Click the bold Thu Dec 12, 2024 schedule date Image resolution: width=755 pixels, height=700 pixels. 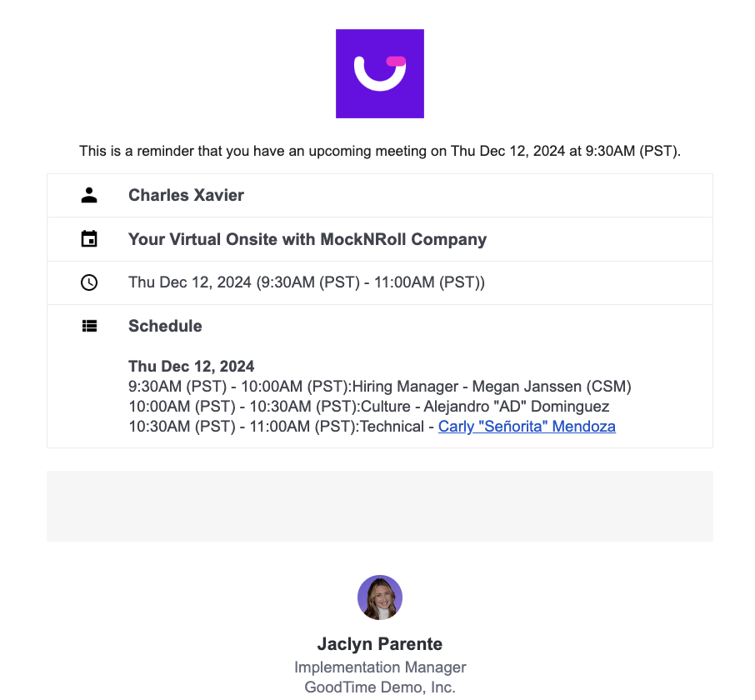tap(191, 366)
